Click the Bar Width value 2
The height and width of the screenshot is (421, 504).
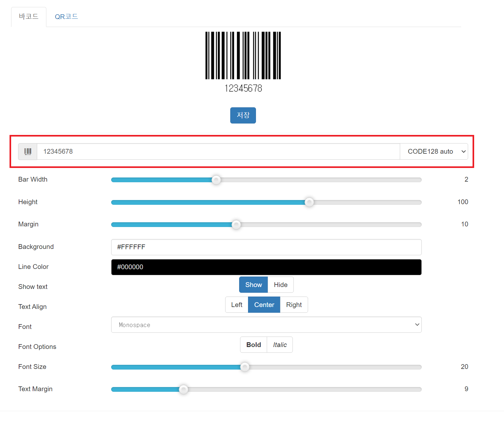(x=466, y=179)
